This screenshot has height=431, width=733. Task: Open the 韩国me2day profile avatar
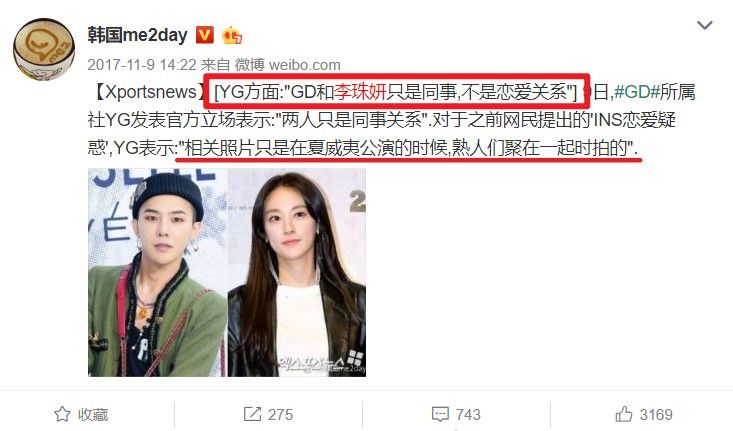tap(44, 50)
